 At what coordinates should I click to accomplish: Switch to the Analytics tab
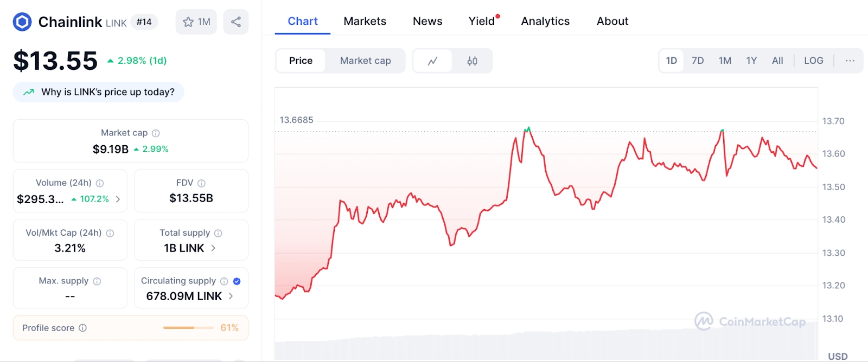pyautogui.click(x=545, y=21)
